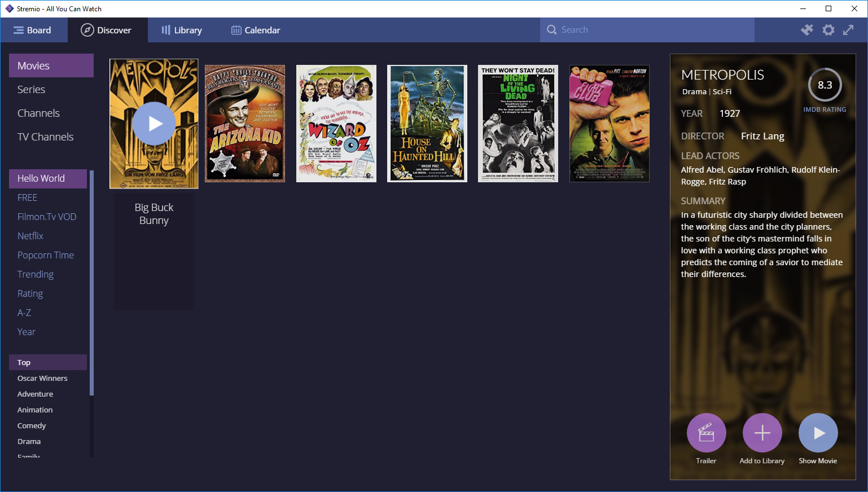Click the 8.3 IMDB rating circle
Screen dimensions: 868x492
(x=825, y=85)
